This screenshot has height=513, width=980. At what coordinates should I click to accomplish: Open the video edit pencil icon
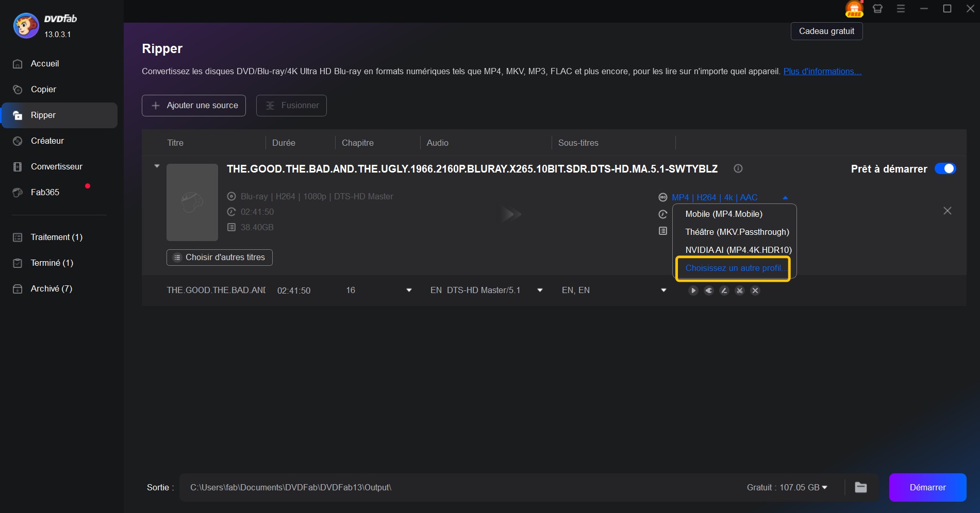tap(724, 291)
